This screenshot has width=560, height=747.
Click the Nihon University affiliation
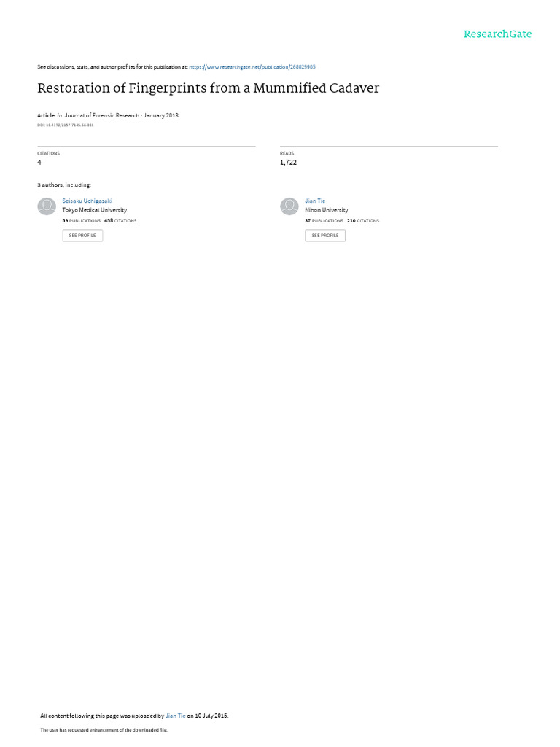tap(327, 210)
